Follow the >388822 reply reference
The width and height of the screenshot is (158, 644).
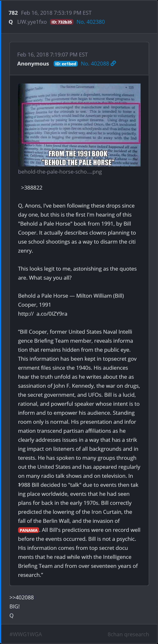tap(32, 188)
